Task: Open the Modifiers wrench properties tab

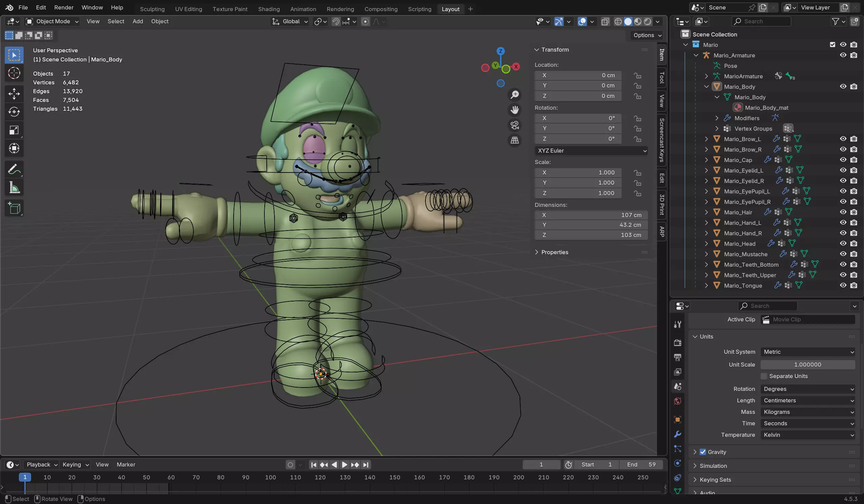Action: (x=678, y=434)
